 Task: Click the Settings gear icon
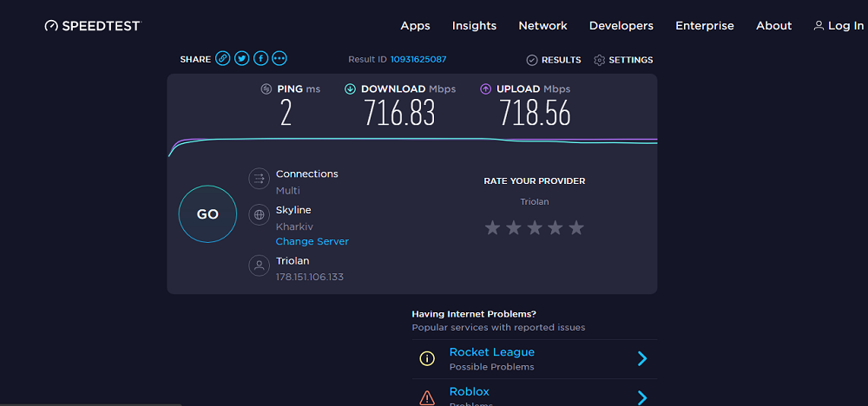599,60
